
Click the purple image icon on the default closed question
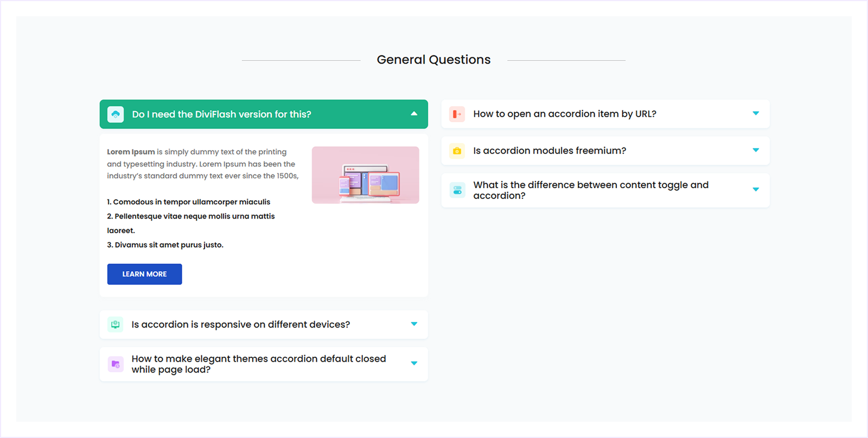point(116,364)
